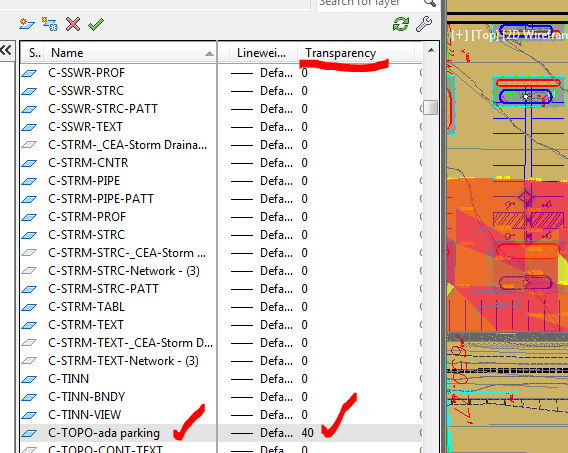568x453 pixels.
Task: Collapse the layer filter tree chevron
Action: [x=6, y=50]
